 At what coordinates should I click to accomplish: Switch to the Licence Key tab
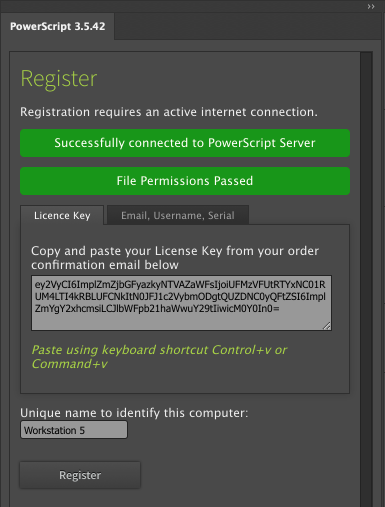62,215
